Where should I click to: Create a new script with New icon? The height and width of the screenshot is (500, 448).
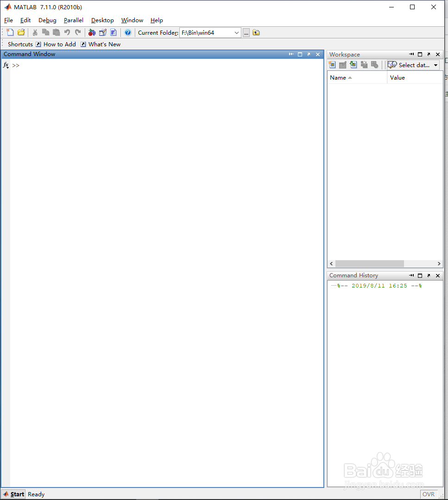click(x=10, y=32)
